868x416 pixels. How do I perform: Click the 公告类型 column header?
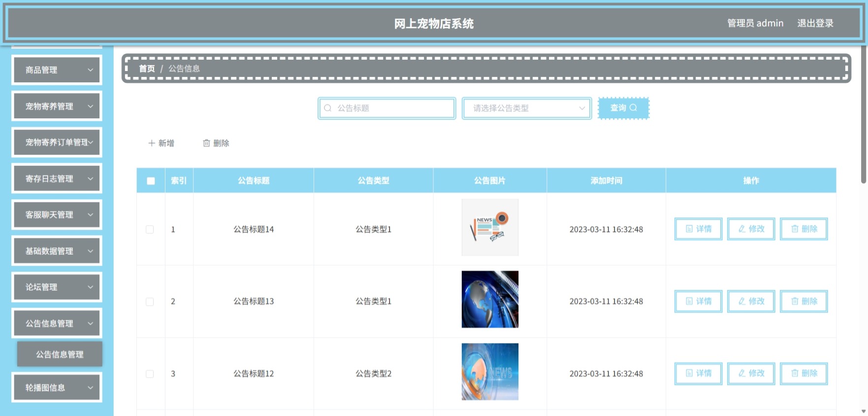(373, 180)
